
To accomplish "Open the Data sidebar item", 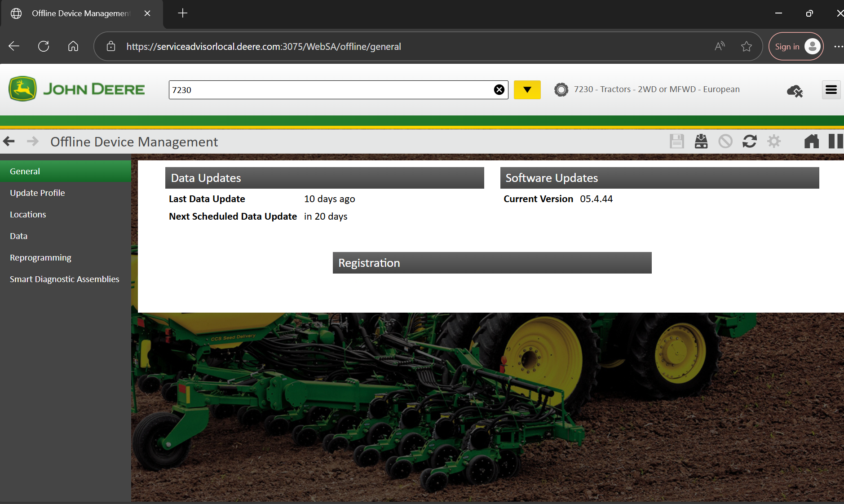I will (x=19, y=236).
